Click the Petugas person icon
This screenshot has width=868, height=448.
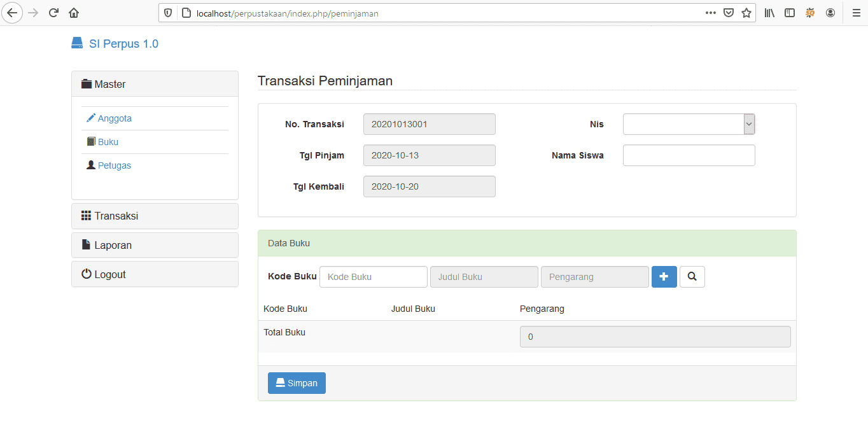[x=90, y=165]
